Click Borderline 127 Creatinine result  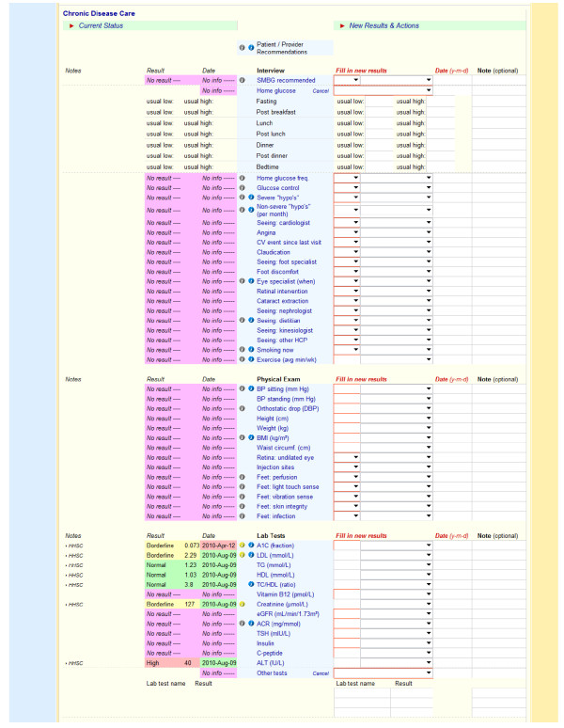172,604
